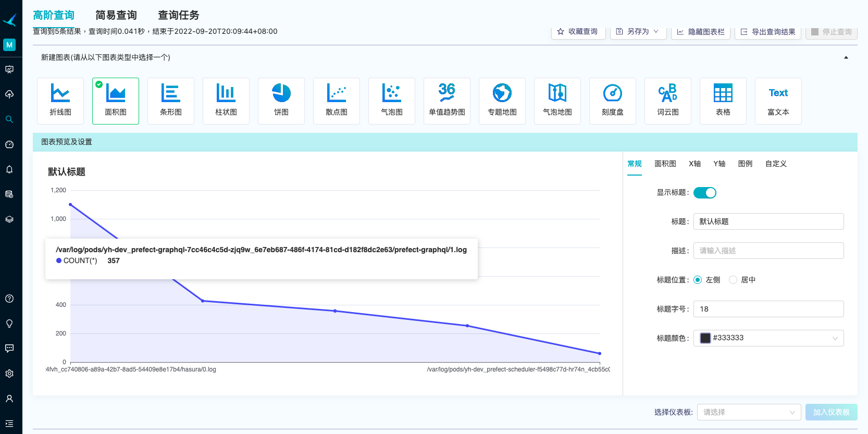Open the 图例 settings tab
The width and height of the screenshot is (868, 434).
[x=746, y=164]
